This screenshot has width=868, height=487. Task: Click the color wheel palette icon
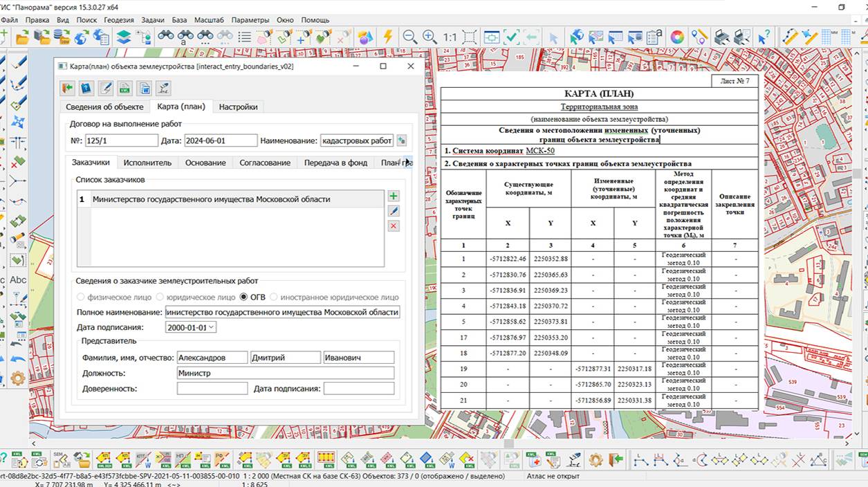(x=677, y=37)
